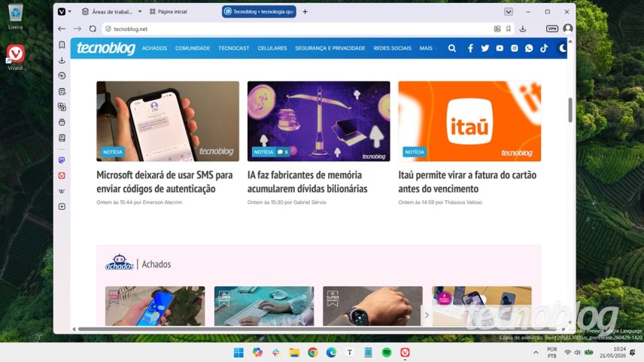
Task: Open the Bookmarks panel in sidebar
Action: 62,45
